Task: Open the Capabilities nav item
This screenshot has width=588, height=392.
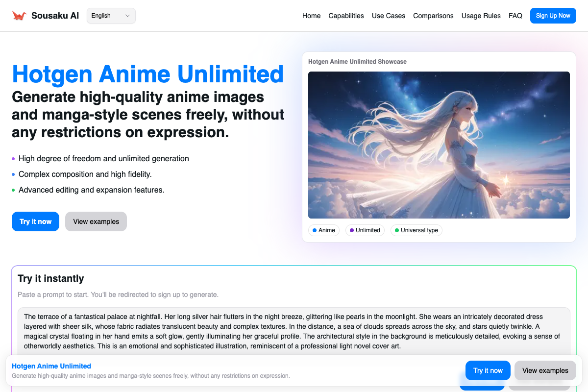Action: coord(346,16)
